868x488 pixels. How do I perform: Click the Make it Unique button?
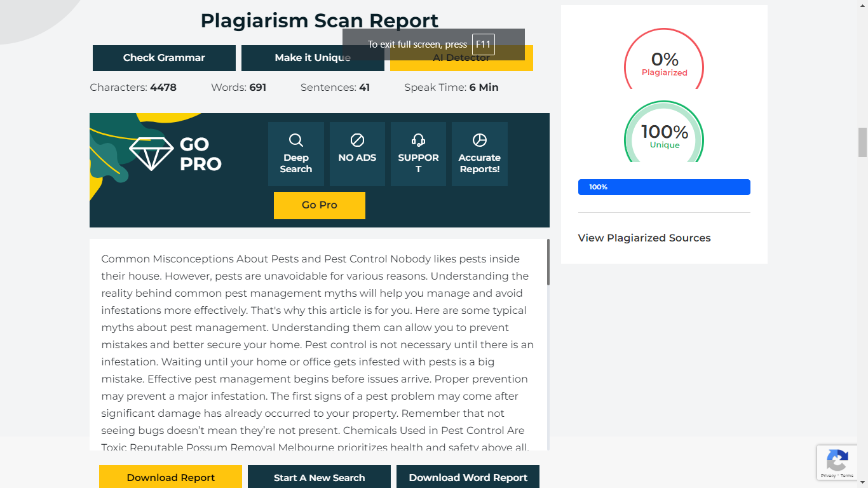tap(313, 58)
